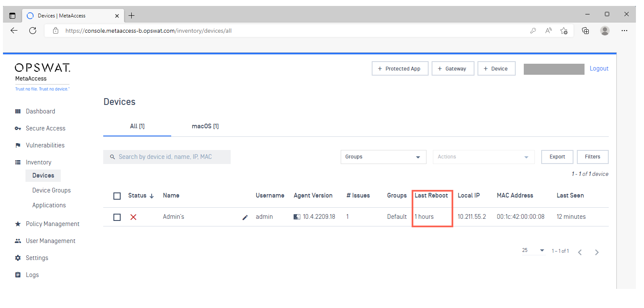Screen dimensions: 644x308
Task: Click the pencil edit icon for Admin's
Action: (245, 217)
